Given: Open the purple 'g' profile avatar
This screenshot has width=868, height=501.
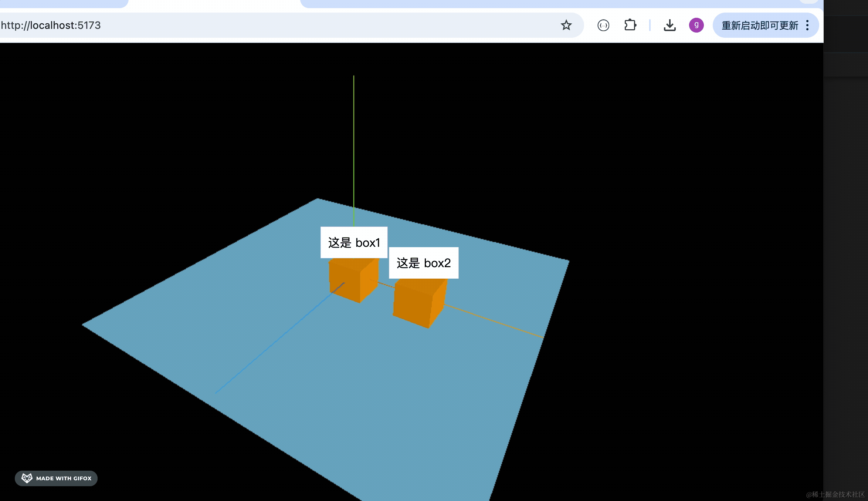Looking at the screenshot, I should (696, 25).
